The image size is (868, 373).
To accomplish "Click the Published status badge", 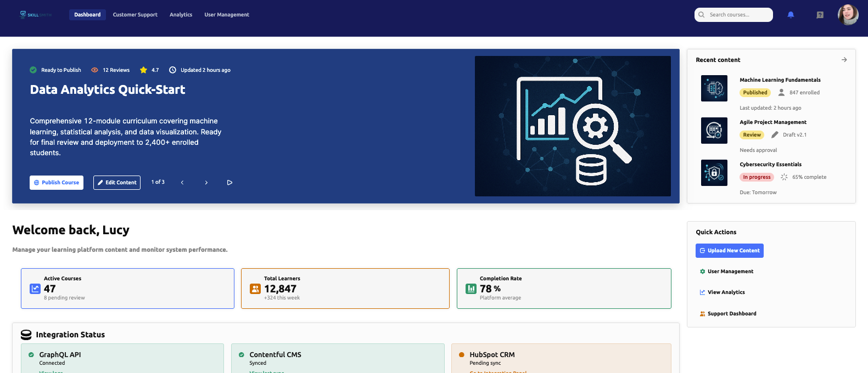I will click(755, 93).
